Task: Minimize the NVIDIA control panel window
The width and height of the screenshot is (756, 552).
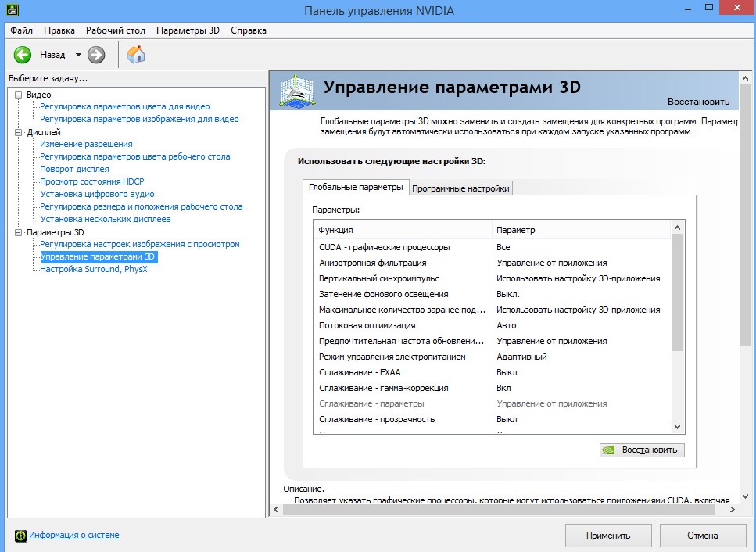Action: point(687,7)
